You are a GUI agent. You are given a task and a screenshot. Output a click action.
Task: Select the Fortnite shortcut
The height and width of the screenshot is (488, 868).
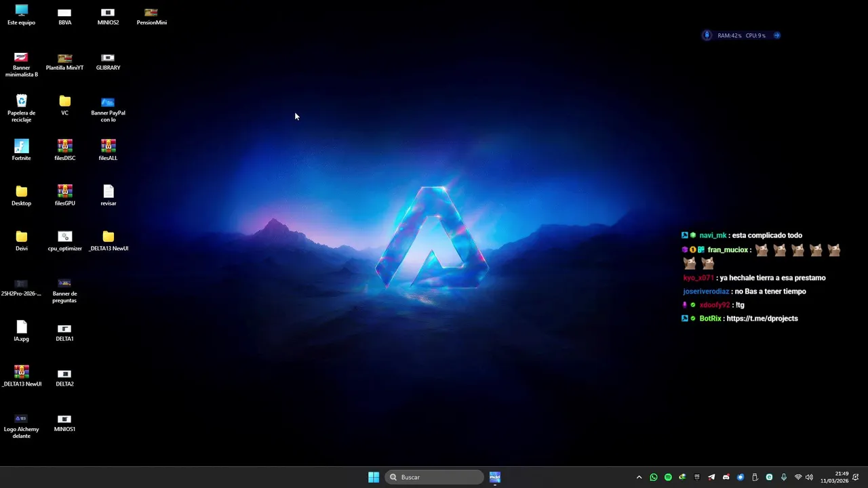(x=22, y=150)
